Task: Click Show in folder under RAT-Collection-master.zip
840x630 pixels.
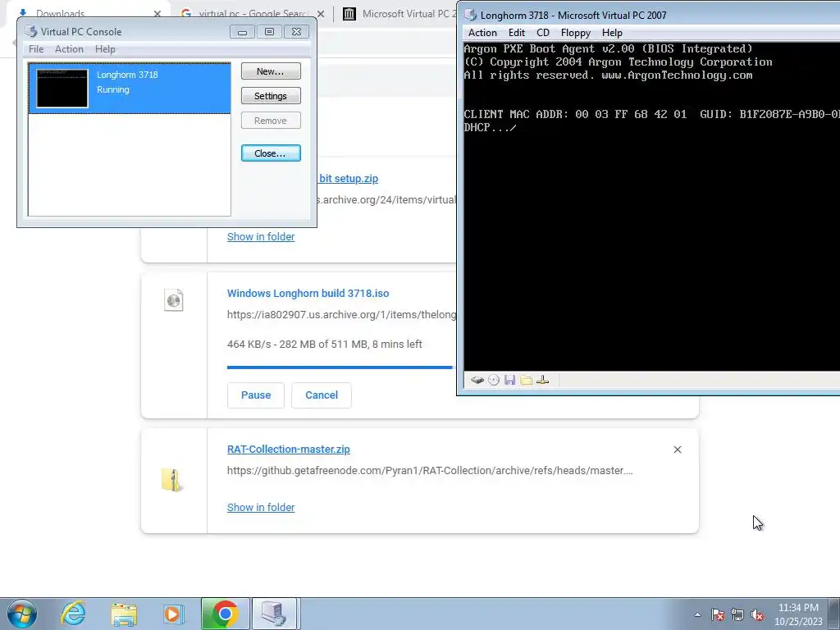Action: pos(261,507)
